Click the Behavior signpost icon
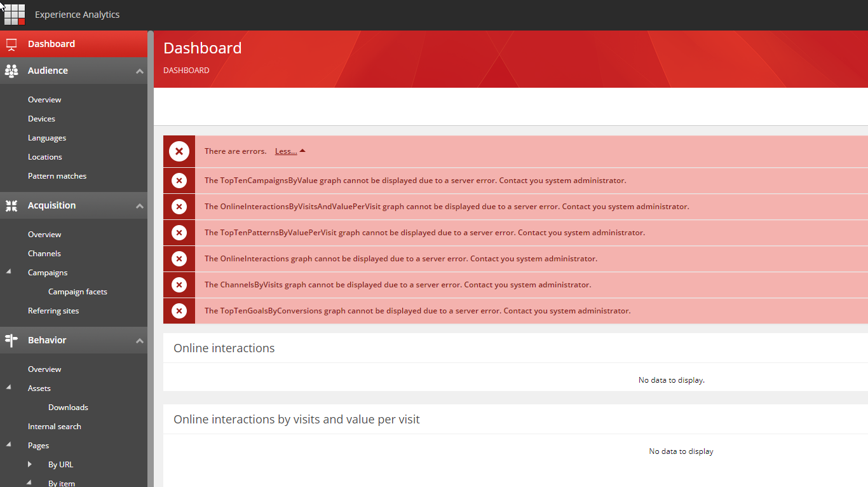This screenshot has width=868, height=487. pos(11,341)
